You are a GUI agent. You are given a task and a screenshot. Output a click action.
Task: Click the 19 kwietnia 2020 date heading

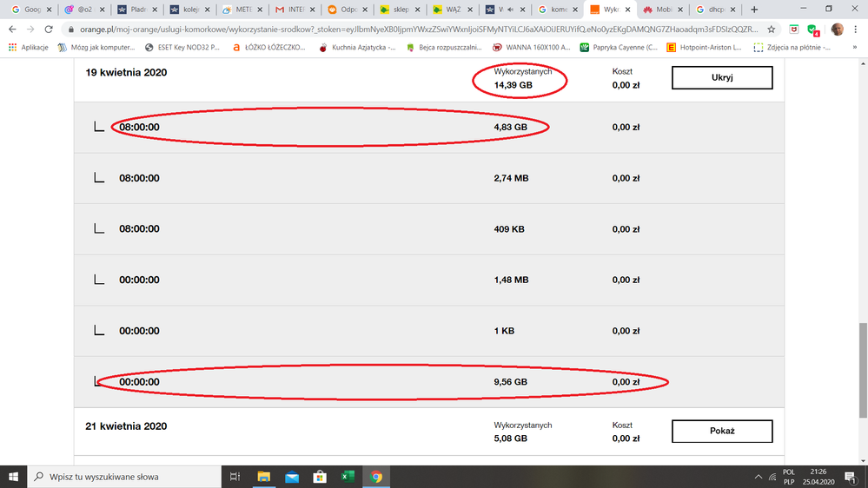pyautogui.click(x=126, y=72)
